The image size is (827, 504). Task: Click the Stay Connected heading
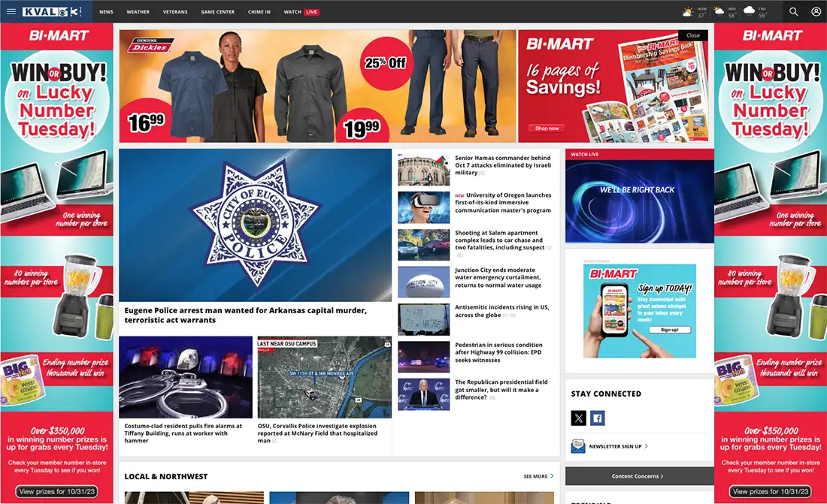(x=606, y=394)
